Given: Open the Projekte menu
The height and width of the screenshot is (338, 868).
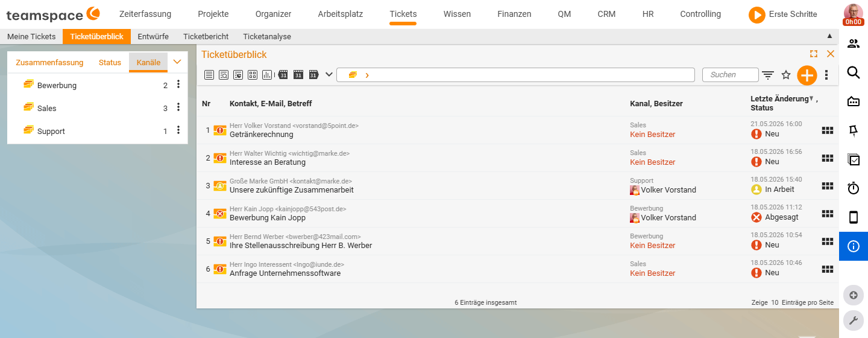Looking at the screenshot, I should point(213,14).
